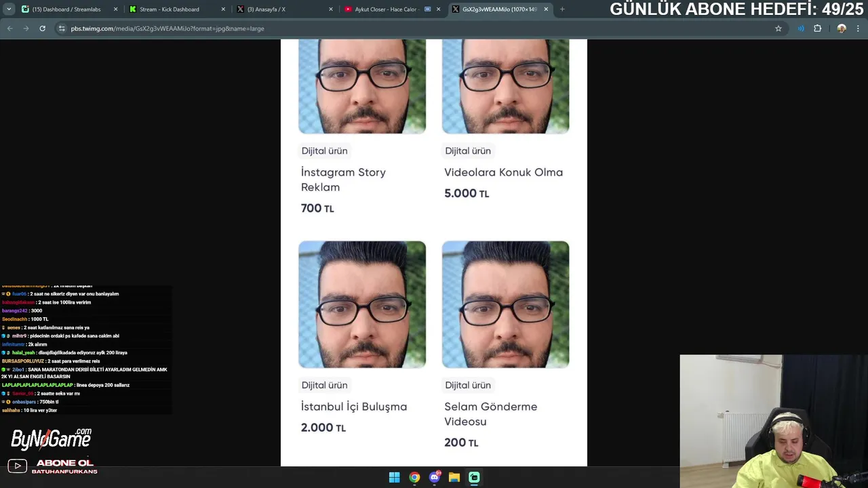Click the 200 TL price
Image resolution: width=868 pixels, height=488 pixels.
(461, 443)
